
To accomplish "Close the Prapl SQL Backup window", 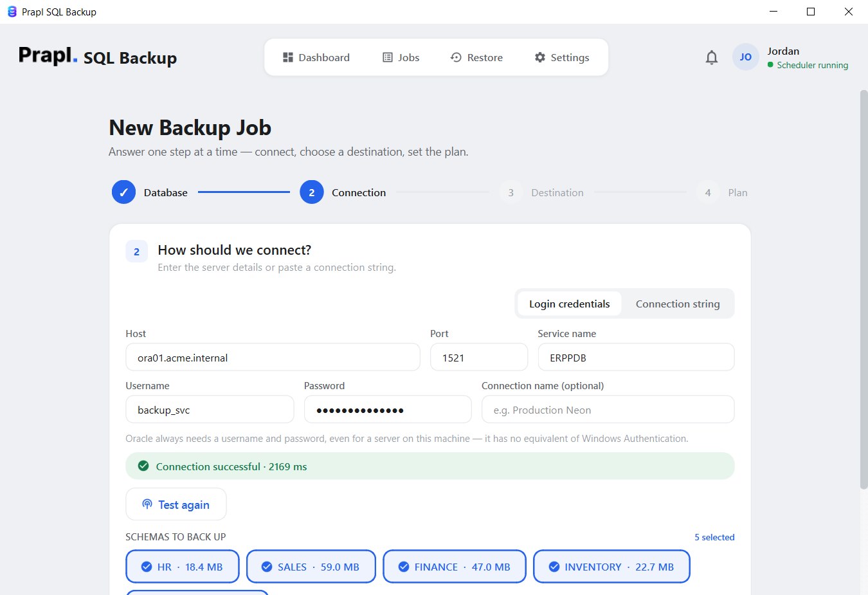I will tap(849, 12).
